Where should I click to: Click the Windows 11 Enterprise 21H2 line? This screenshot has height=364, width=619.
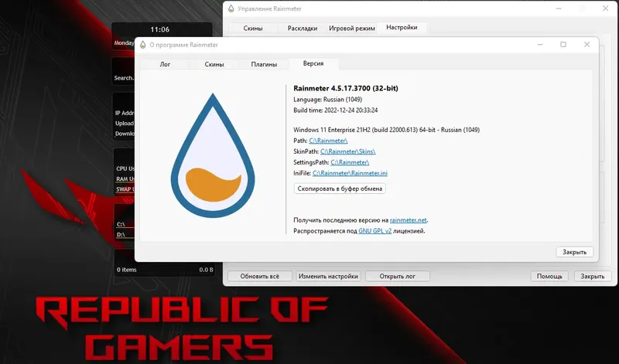pos(386,130)
